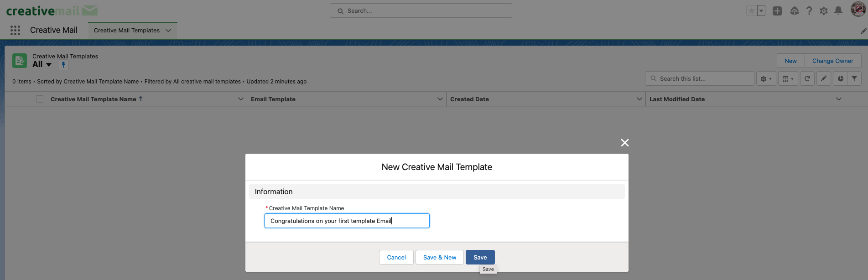Screen dimensions: 868x280
Task: Click the Search this list field
Action: point(699,78)
